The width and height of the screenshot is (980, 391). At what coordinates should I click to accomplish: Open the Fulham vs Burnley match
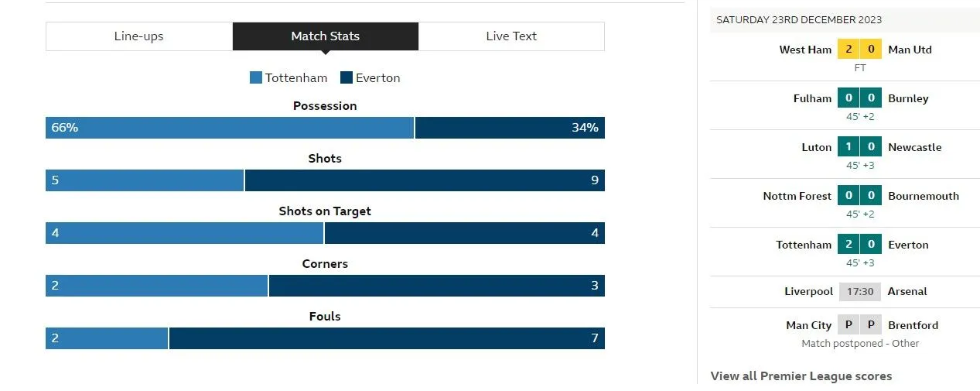coord(859,98)
